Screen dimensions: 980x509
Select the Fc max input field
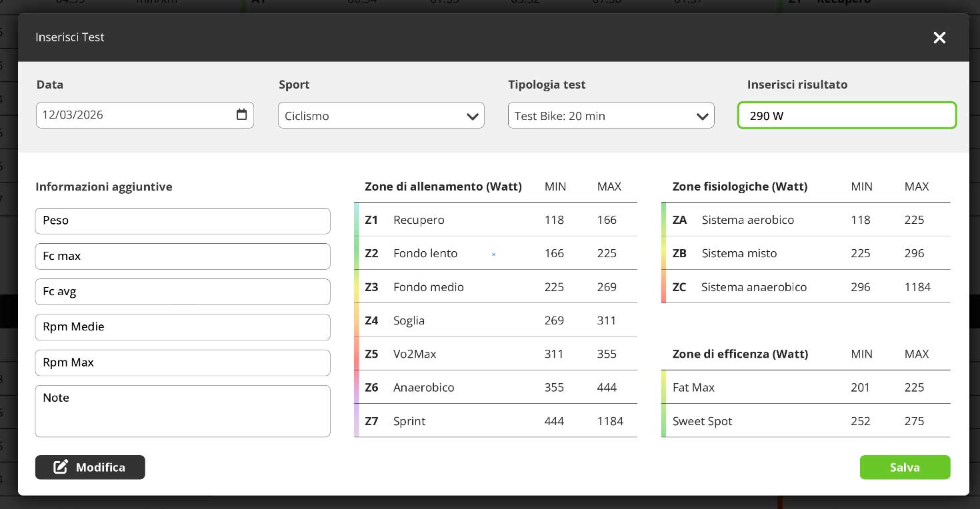tap(183, 256)
